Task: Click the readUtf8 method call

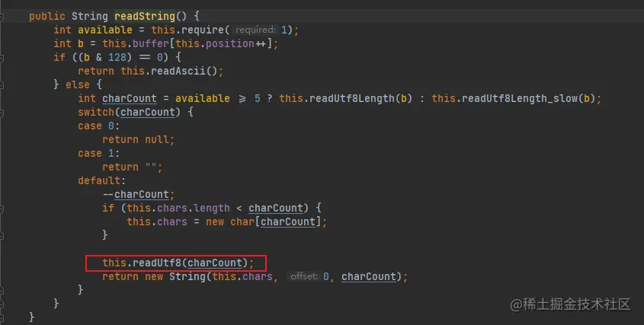Action: coord(156,263)
